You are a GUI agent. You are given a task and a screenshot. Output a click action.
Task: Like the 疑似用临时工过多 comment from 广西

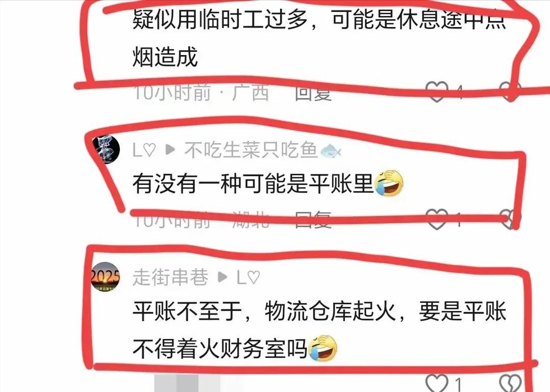[436, 91]
